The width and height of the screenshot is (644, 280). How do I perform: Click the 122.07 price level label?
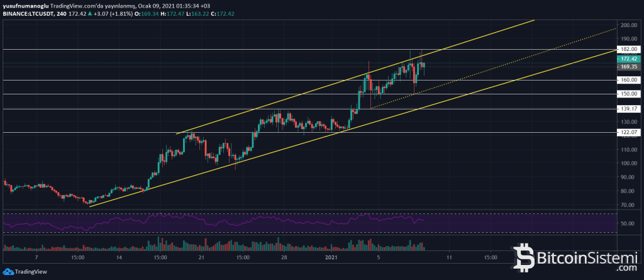[630, 132]
